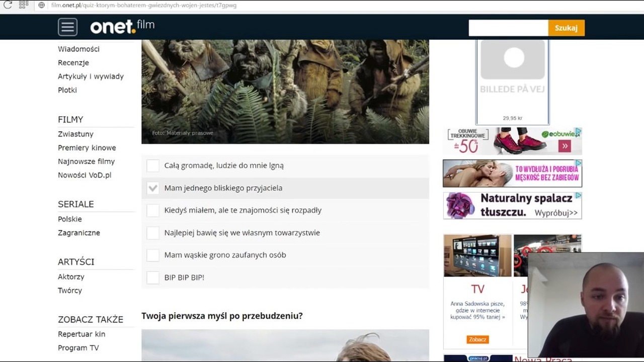Click the eobuwie ad arrow icon

pyautogui.click(x=565, y=146)
